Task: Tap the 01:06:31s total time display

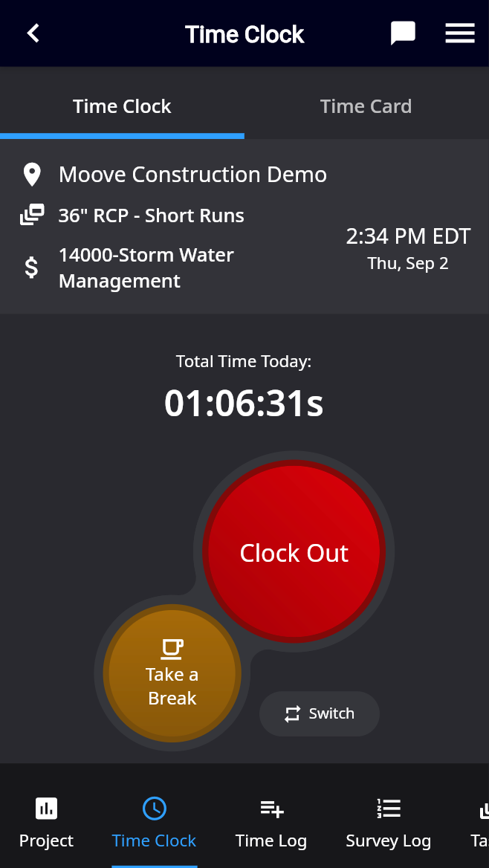Action: [x=244, y=403]
